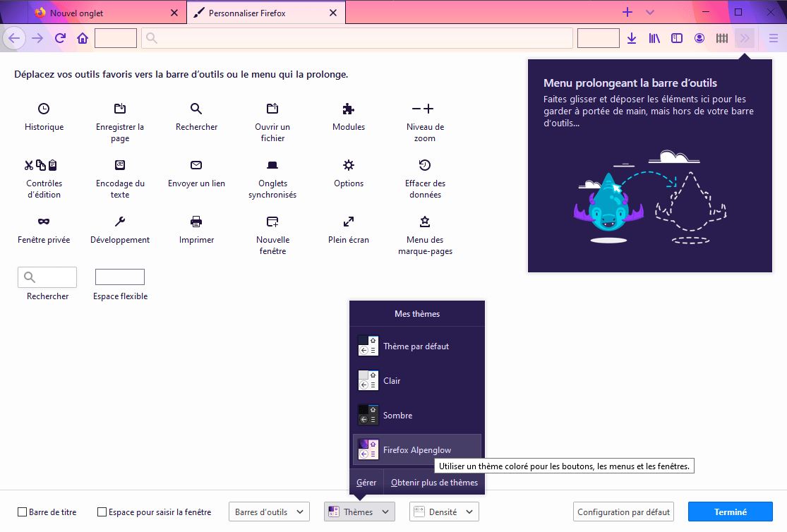Click the Historique clock icon
The height and width of the screenshot is (532, 787).
click(44, 109)
